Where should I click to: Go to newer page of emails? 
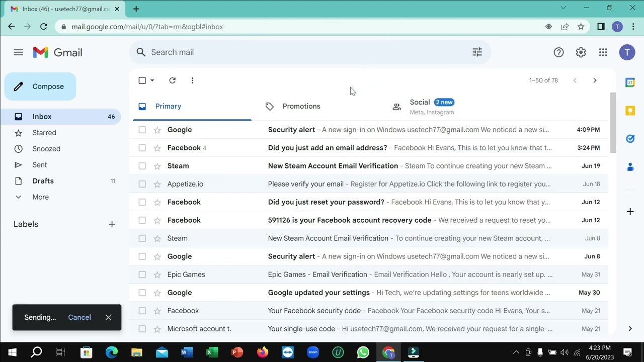(x=575, y=80)
